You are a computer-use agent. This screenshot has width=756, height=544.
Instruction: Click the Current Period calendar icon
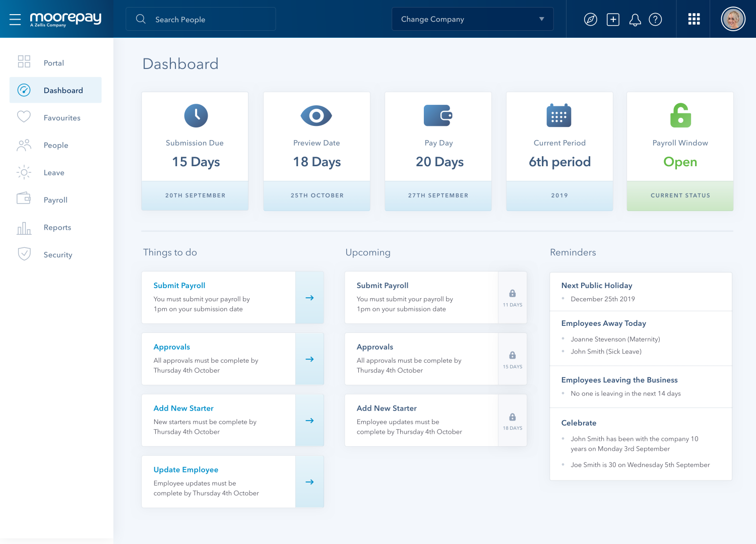pos(559,115)
